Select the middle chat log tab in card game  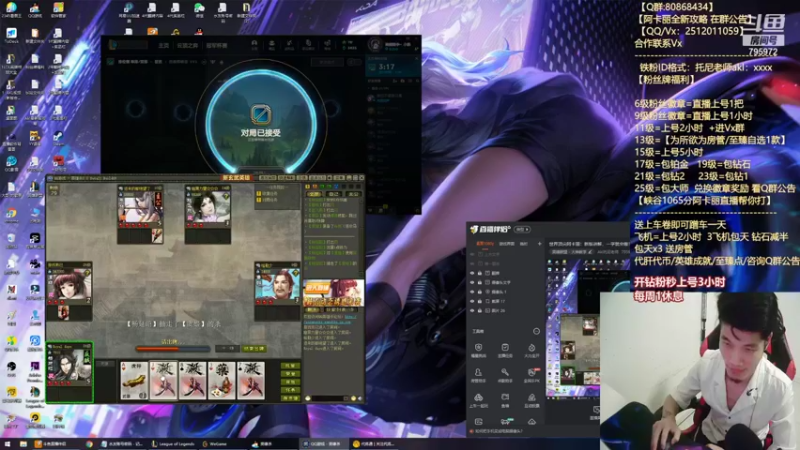(334, 194)
